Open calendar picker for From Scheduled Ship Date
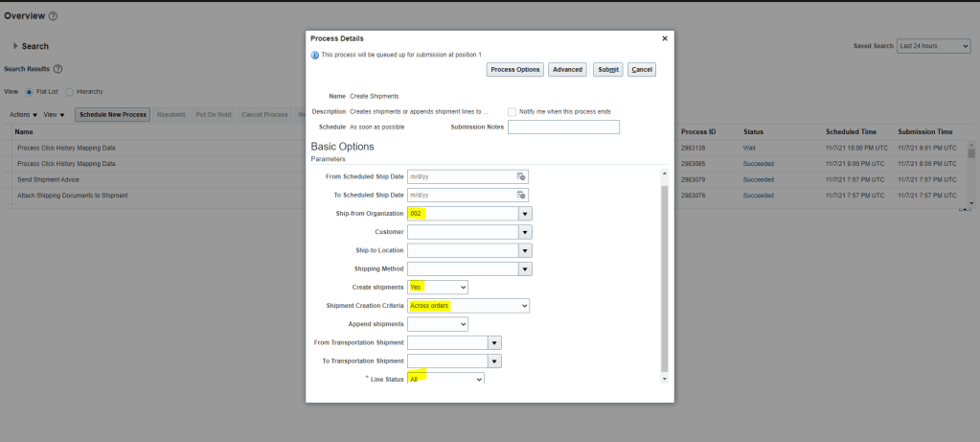This screenshot has height=442, width=980. (521, 176)
